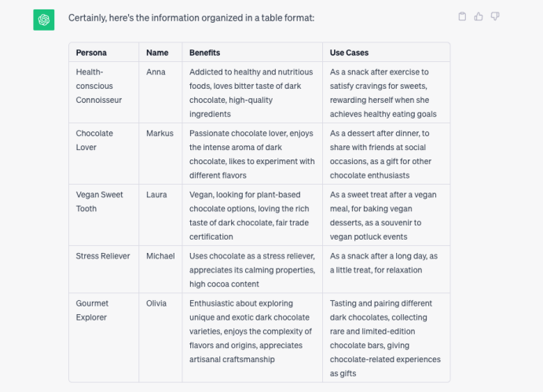Copy the response with the clipboard icon
This screenshot has width=543, height=392.
462,16
